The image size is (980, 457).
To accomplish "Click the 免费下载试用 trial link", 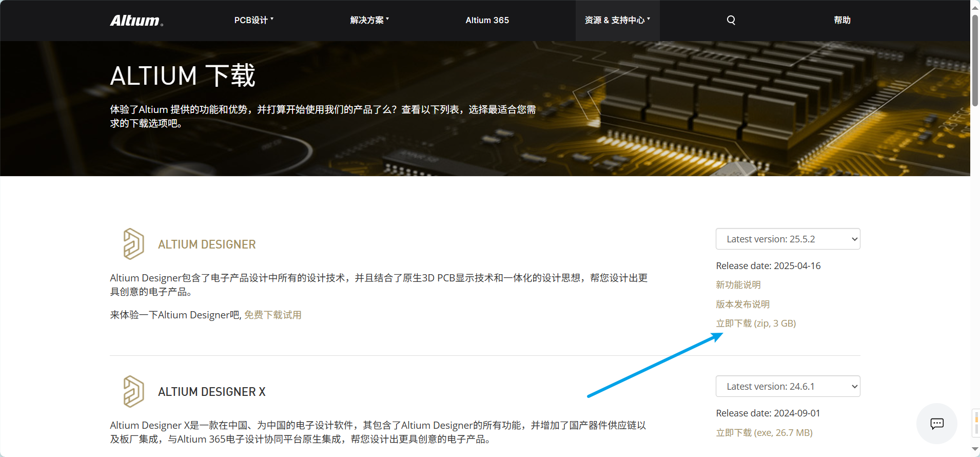I will [273, 315].
